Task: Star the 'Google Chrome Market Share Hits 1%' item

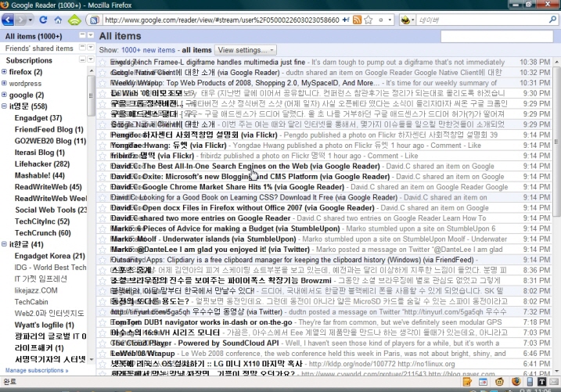Action: (102, 187)
